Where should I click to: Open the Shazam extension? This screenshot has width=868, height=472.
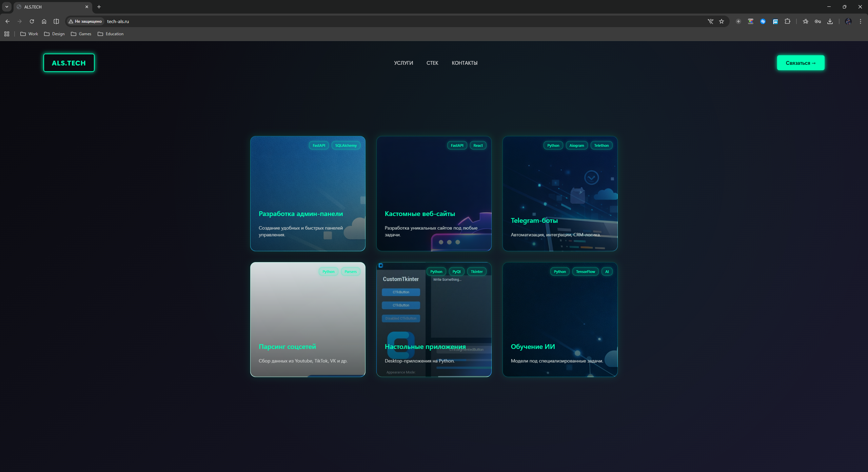763,21
